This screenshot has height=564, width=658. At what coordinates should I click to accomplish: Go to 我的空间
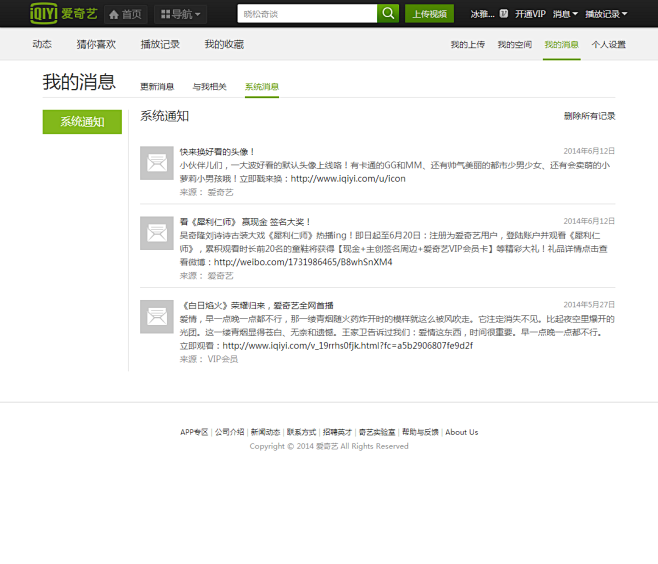click(x=515, y=44)
